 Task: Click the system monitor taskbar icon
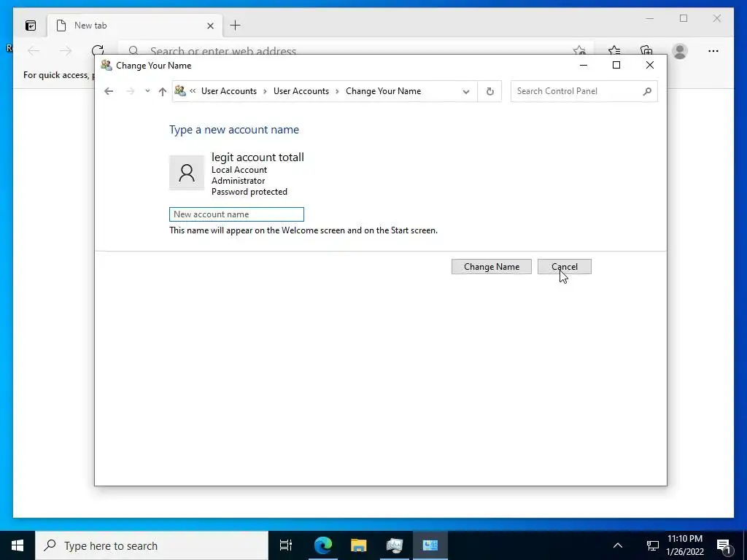(x=395, y=545)
